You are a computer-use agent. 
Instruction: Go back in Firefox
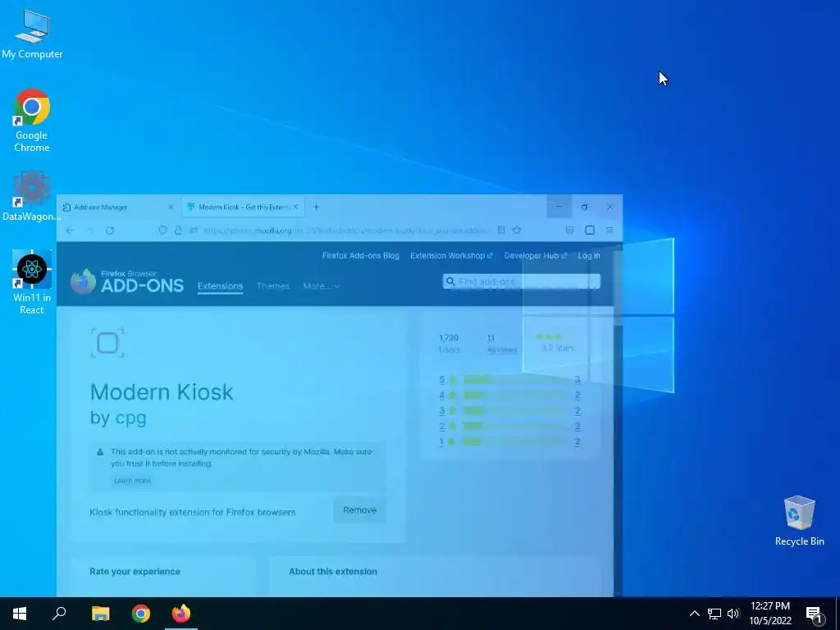pos(70,231)
